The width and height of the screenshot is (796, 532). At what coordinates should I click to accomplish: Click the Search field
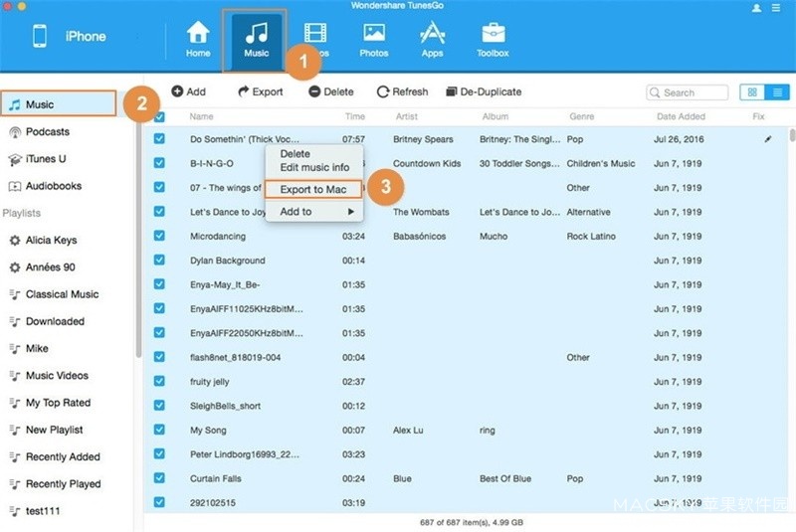click(x=687, y=92)
